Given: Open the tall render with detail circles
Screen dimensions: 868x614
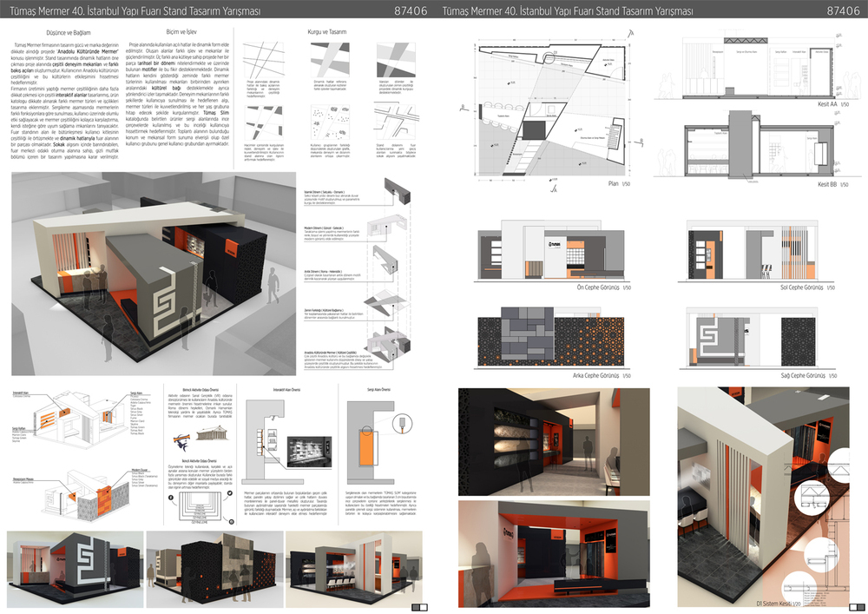Looking at the screenshot, I should click(x=763, y=497).
